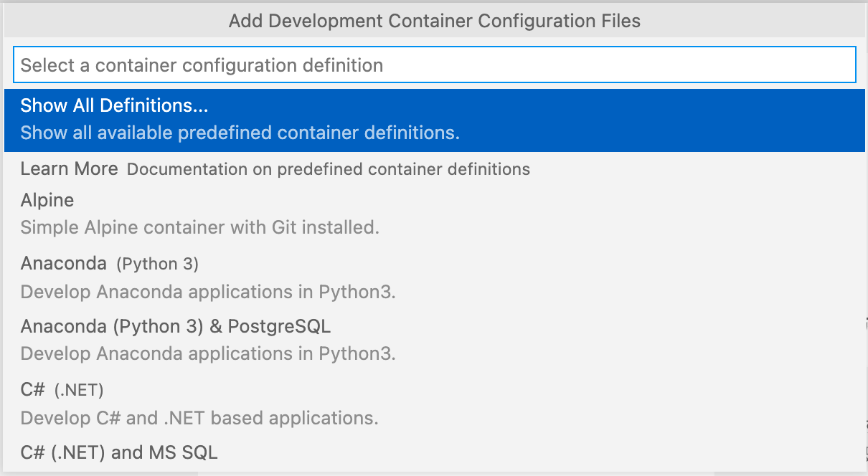This screenshot has width=868, height=476.
Task: Choose the Alpine container definition
Action: click(47, 200)
